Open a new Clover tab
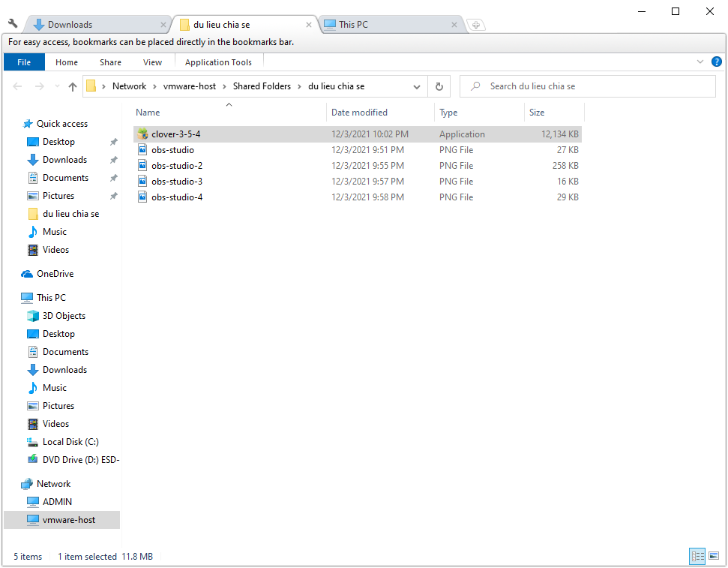This screenshot has height=568, width=728. [475, 25]
